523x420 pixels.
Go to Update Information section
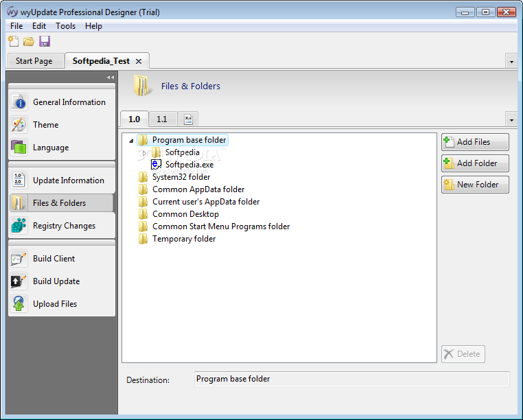[x=62, y=180]
